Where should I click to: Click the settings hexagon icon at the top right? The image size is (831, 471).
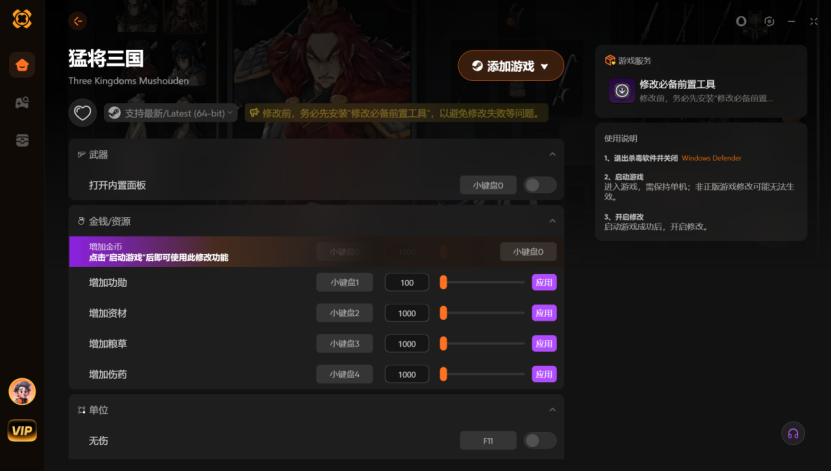(x=769, y=21)
